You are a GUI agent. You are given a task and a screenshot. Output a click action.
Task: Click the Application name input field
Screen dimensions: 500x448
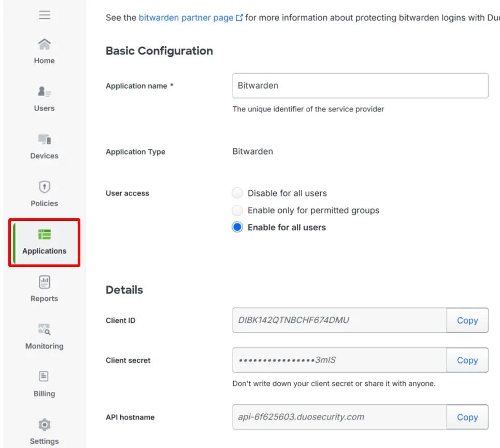(x=360, y=86)
